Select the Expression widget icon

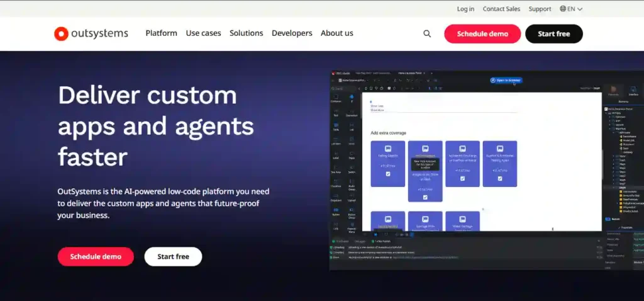[x=352, y=111]
